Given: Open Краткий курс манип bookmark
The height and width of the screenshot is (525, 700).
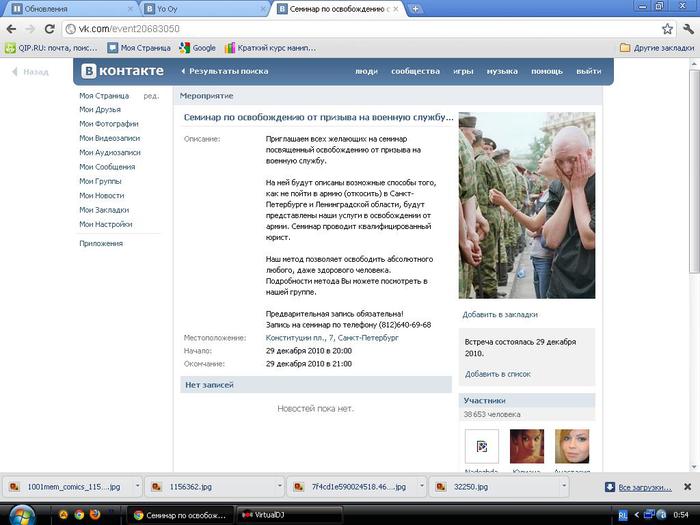Looking at the screenshot, I should pos(271,48).
